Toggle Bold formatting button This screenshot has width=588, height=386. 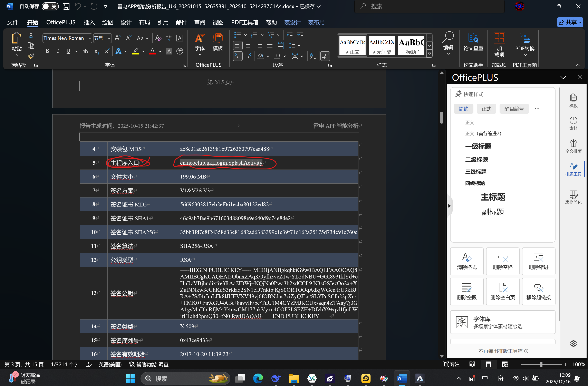pyautogui.click(x=47, y=51)
